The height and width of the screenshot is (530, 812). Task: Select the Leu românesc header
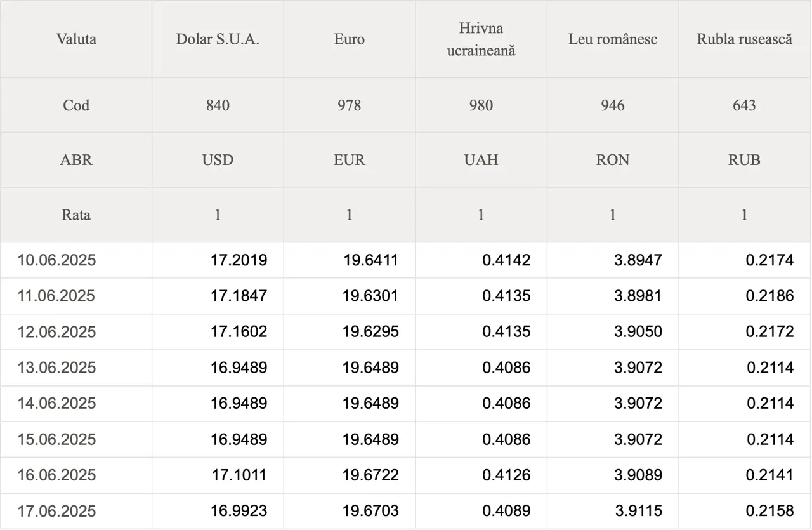613,39
